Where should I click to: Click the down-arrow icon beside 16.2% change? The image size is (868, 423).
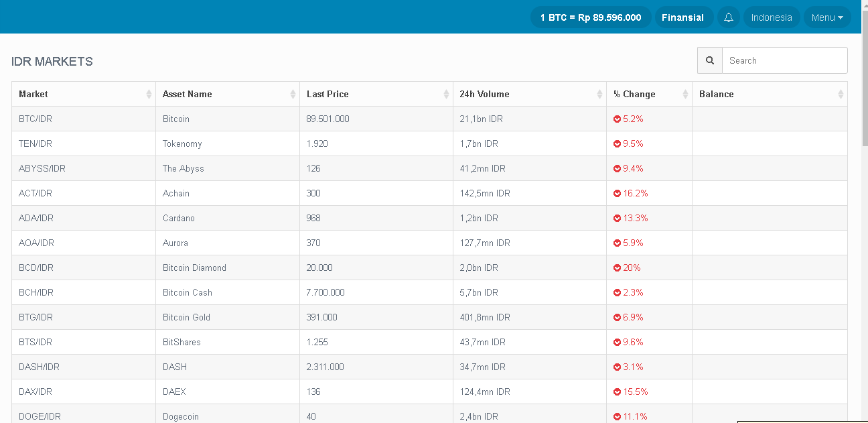617,193
